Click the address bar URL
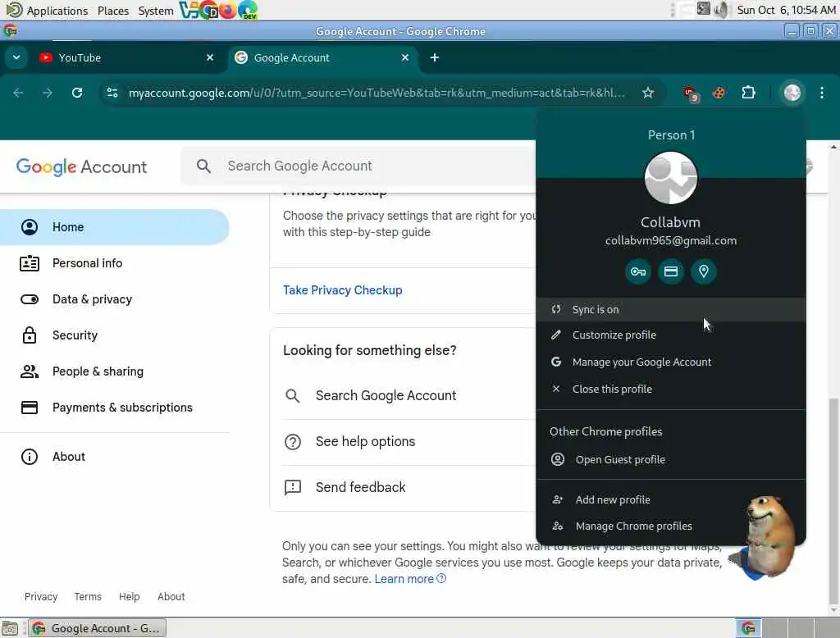 pos(376,93)
